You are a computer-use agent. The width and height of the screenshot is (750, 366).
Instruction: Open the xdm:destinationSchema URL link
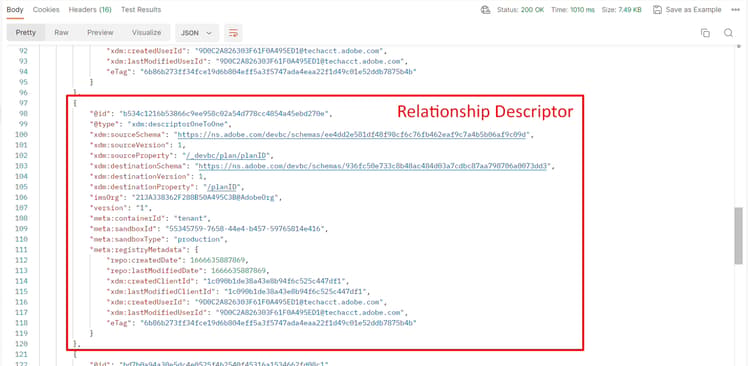(x=372, y=166)
